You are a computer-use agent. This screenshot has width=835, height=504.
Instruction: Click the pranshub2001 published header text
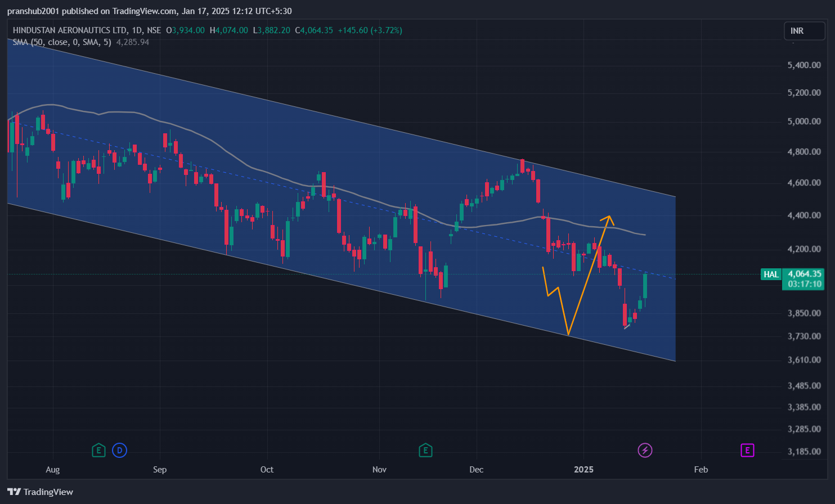coord(149,11)
